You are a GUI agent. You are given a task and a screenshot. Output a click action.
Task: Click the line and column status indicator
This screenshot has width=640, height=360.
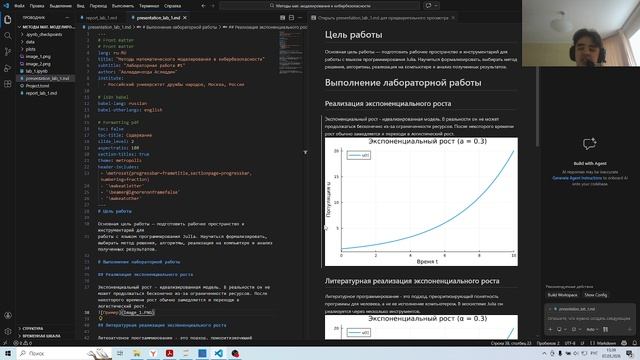pos(511,343)
